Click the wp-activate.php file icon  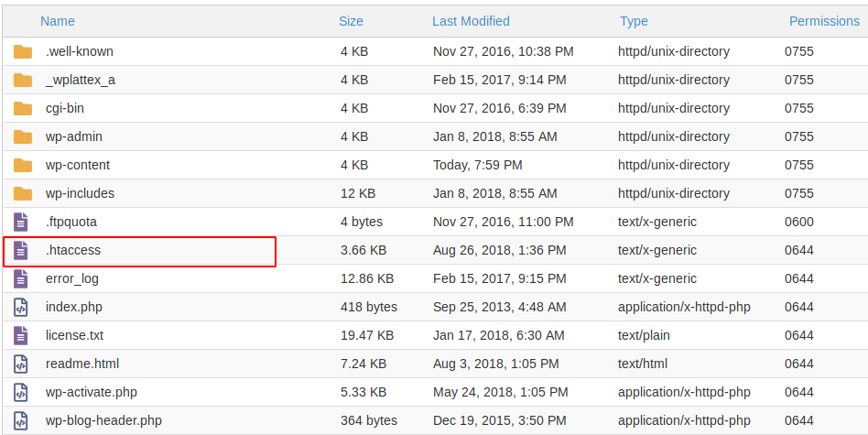click(x=21, y=392)
